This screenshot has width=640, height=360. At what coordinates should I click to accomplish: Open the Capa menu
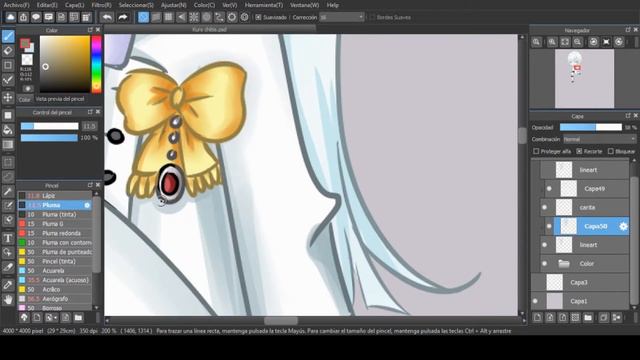coord(75,5)
